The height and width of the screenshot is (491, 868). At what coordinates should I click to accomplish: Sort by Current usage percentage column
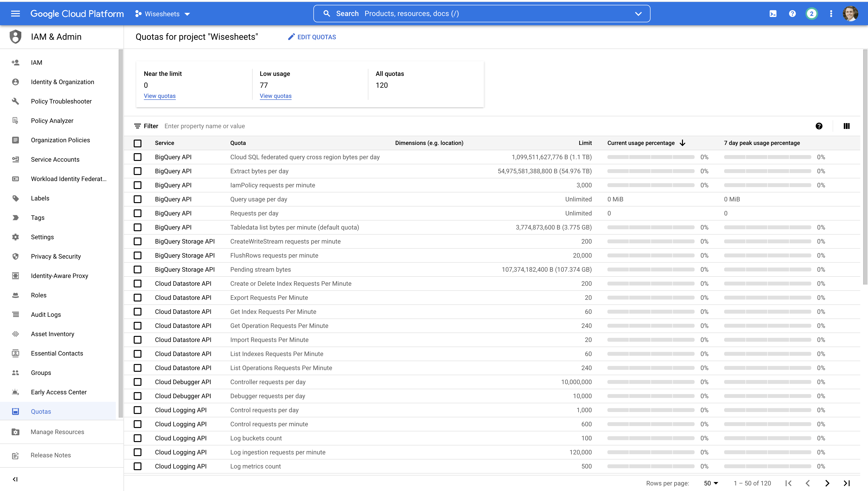pos(646,143)
